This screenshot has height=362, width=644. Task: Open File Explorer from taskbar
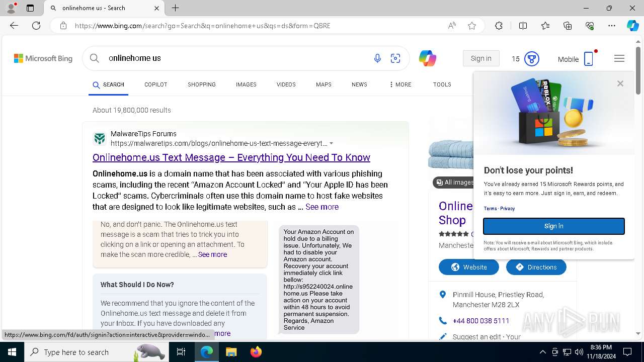[231, 352]
